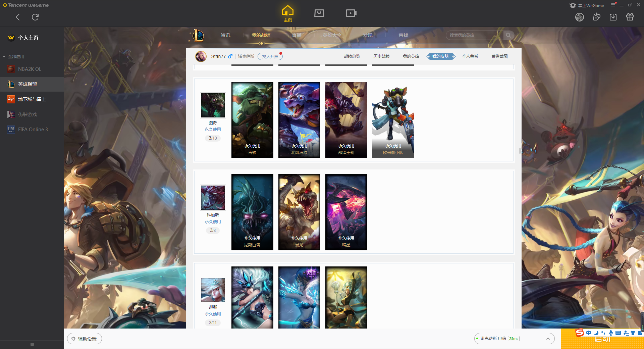
Task: Open the 我的战绩 tab
Action: point(261,35)
